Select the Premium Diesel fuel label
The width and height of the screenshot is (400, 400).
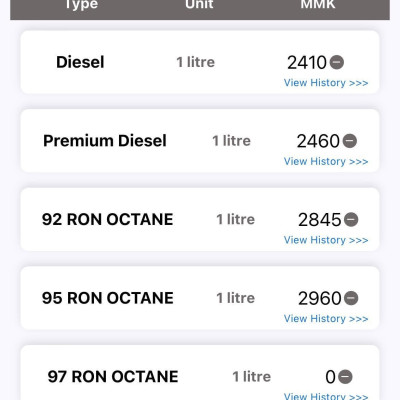tap(105, 141)
